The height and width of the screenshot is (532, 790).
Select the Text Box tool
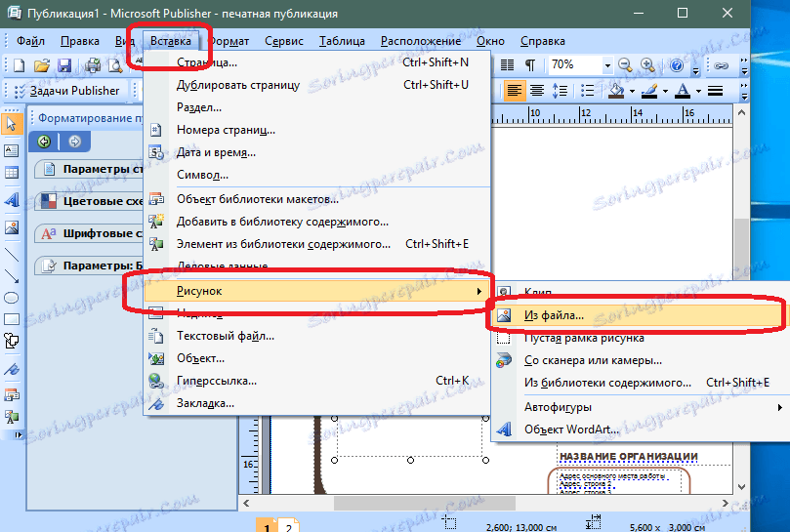11,150
